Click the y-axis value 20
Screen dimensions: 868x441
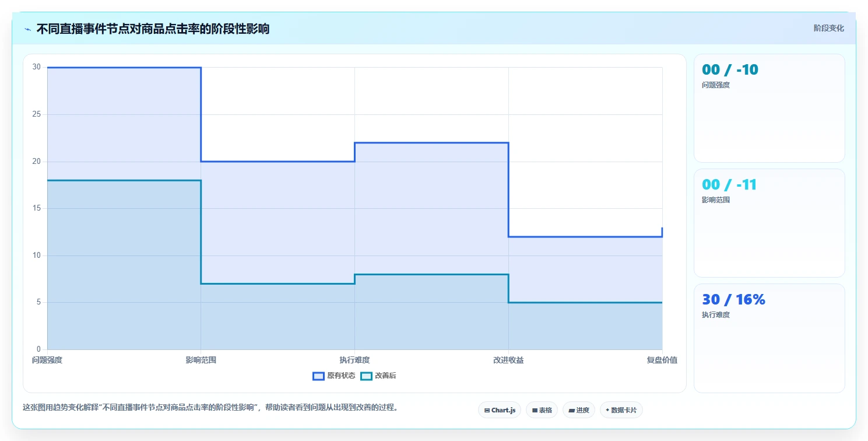pyautogui.click(x=37, y=162)
